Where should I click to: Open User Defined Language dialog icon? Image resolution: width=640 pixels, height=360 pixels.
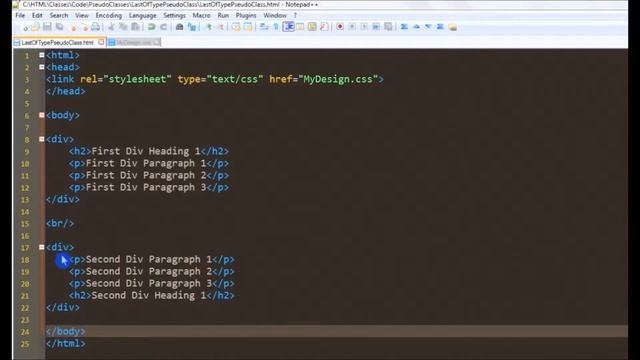300,27
